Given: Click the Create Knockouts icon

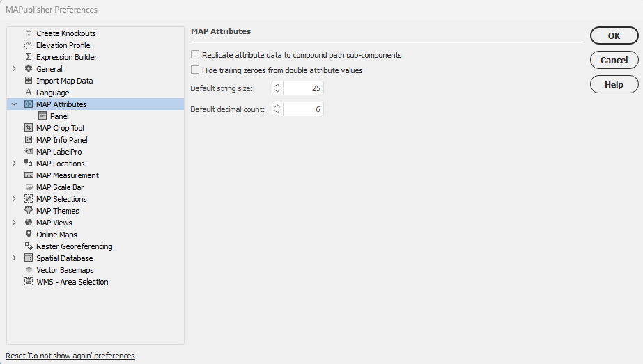Looking at the screenshot, I should [29, 33].
